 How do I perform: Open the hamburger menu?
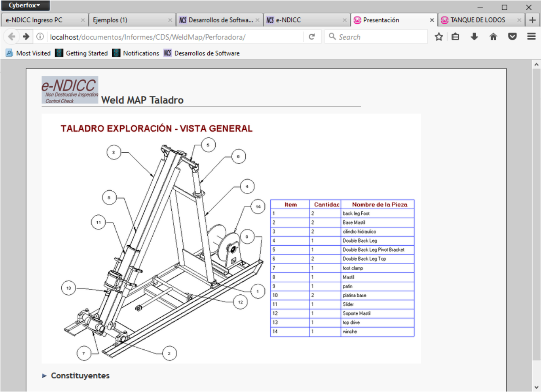coord(531,37)
